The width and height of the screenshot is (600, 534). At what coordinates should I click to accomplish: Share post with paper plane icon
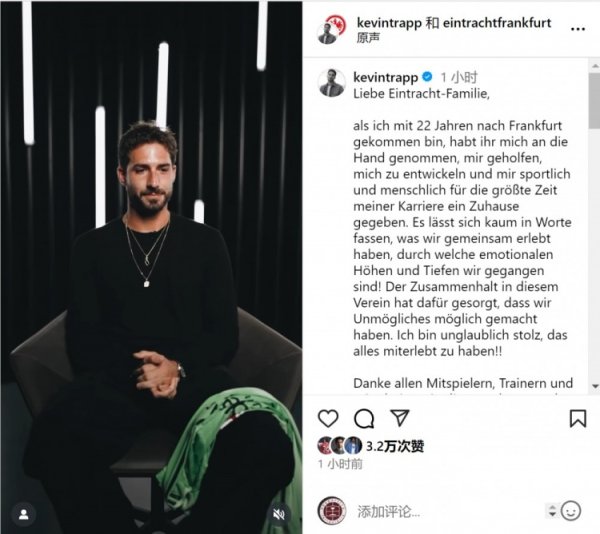(399, 417)
